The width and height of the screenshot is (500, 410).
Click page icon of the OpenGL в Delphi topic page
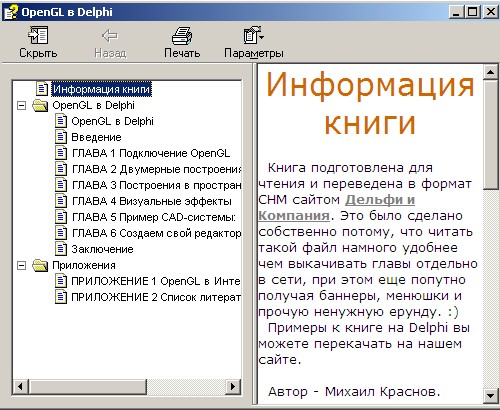61,121
